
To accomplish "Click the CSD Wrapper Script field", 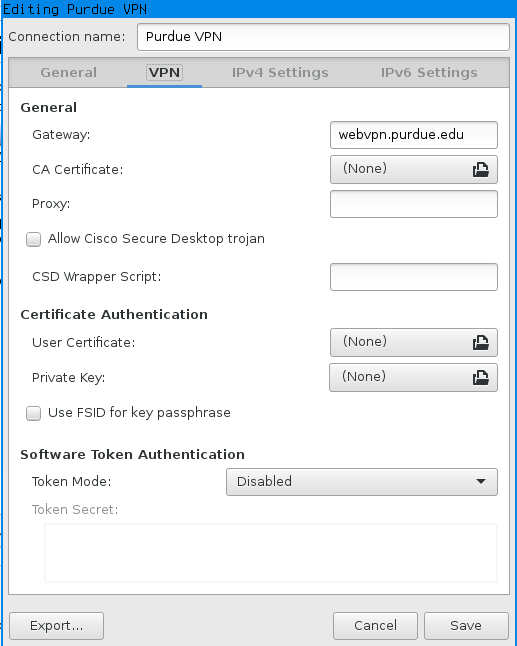I will pos(414,277).
